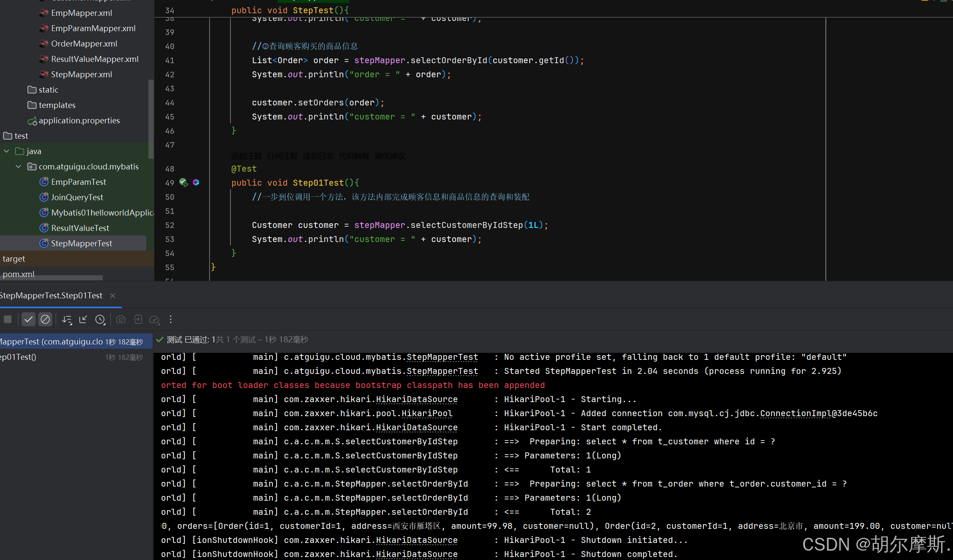
Task: Open StepMapper.xml in project tree
Action: (x=81, y=74)
